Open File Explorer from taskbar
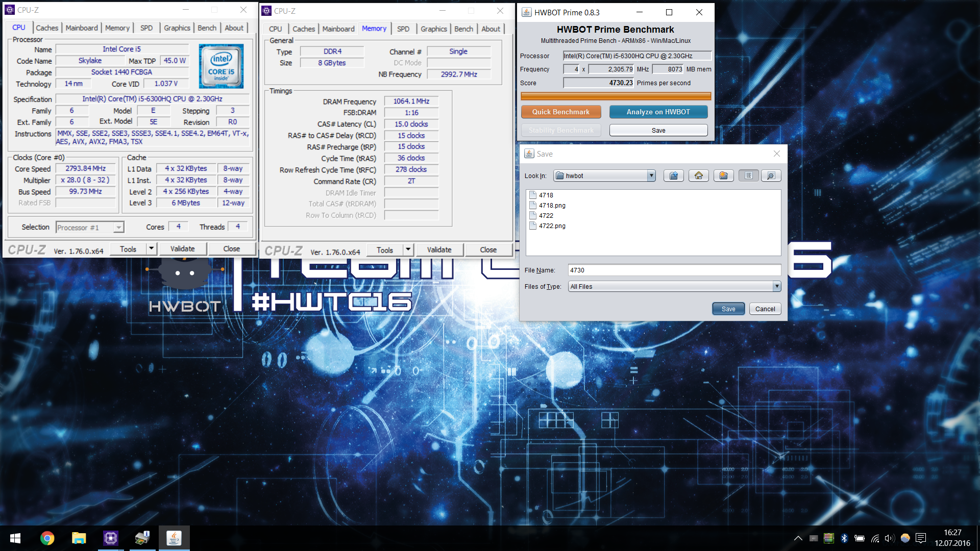 79,538
